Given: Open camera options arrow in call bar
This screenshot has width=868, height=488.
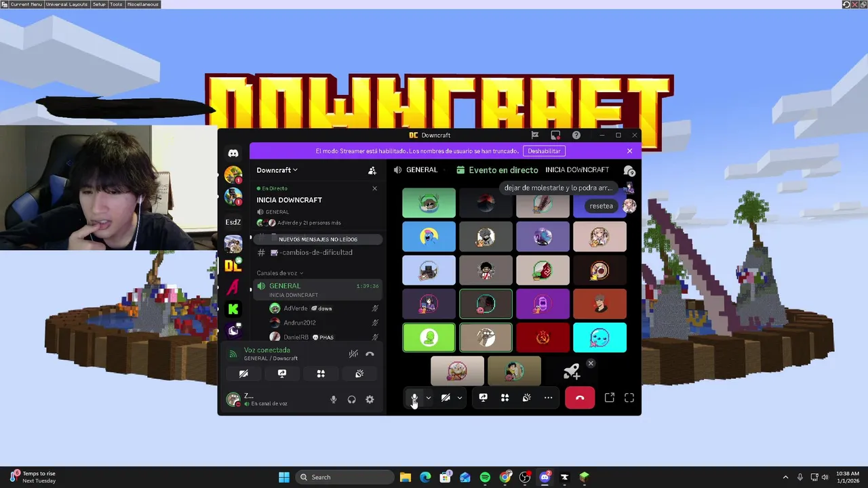Looking at the screenshot, I should point(459,398).
